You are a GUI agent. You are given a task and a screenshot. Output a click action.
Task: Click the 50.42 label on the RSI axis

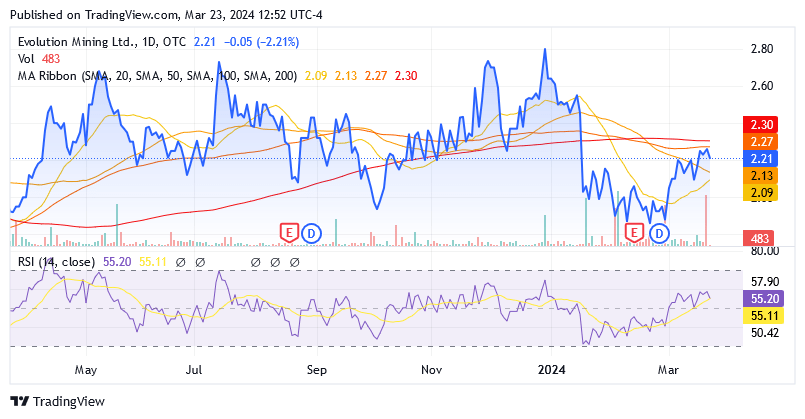[764, 333]
